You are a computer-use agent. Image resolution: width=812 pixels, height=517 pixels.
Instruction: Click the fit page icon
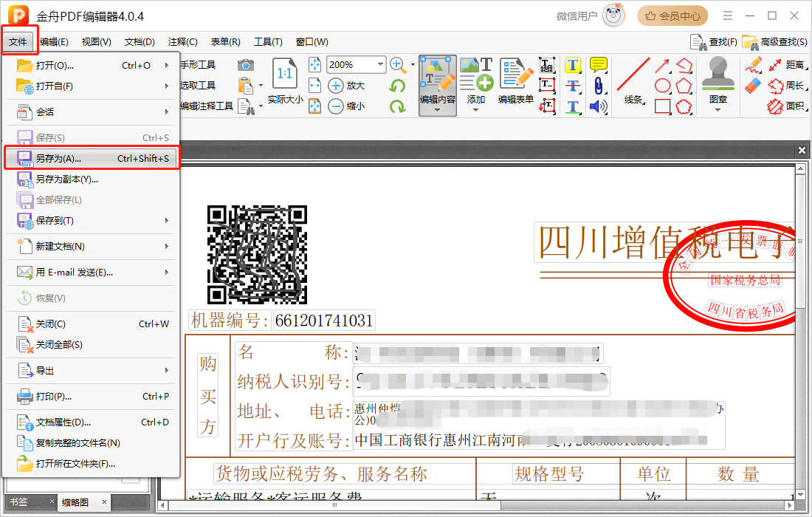pyautogui.click(x=315, y=65)
